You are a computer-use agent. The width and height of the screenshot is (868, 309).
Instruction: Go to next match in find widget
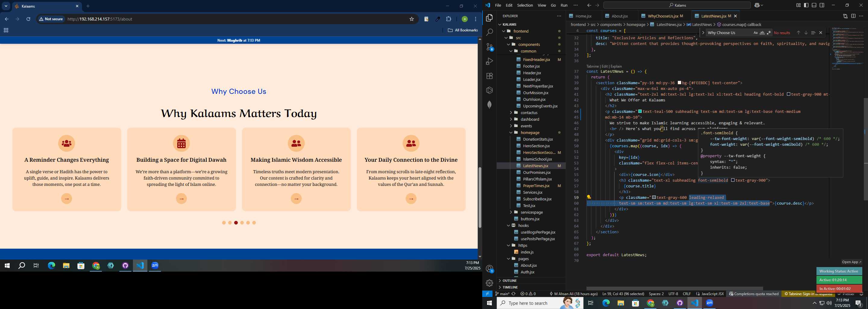[x=806, y=33]
